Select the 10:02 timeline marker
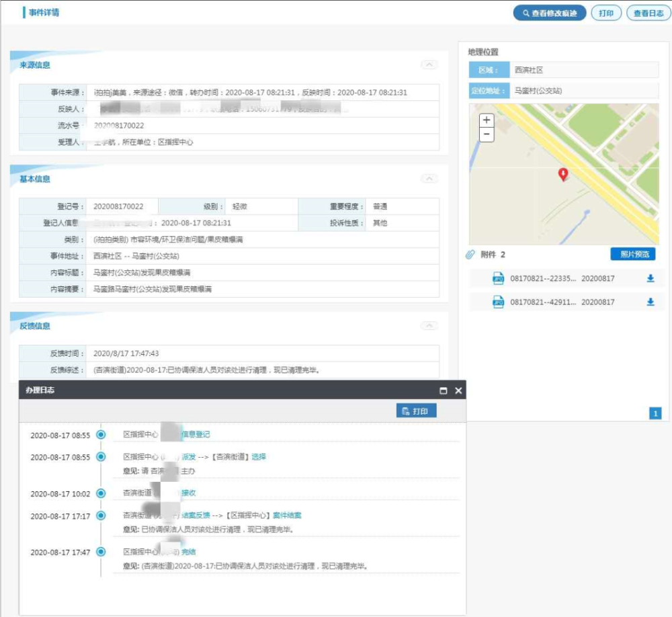This screenshot has width=672, height=617. tap(101, 493)
